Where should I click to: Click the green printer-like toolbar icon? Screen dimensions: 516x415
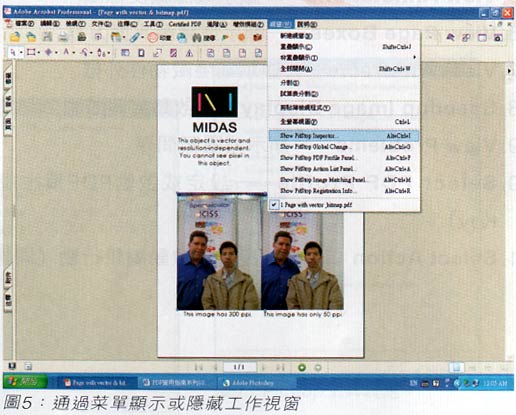(x=82, y=37)
